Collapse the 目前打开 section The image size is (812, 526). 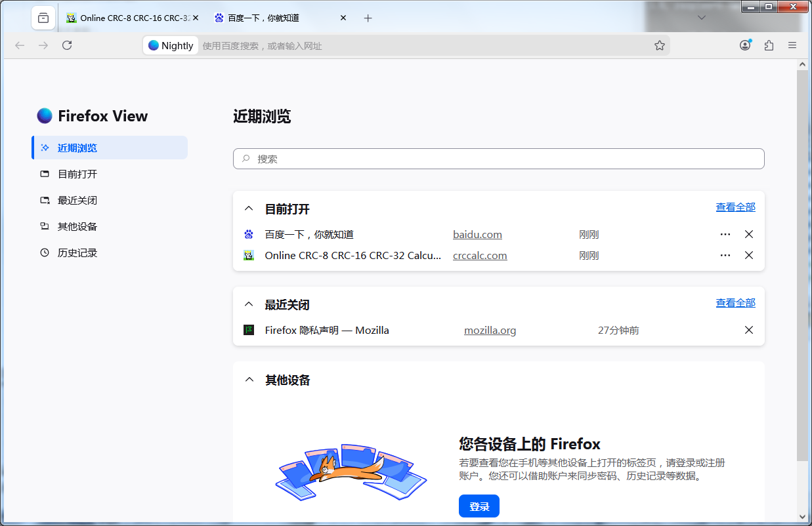pyautogui.click(x=249, y=209)
